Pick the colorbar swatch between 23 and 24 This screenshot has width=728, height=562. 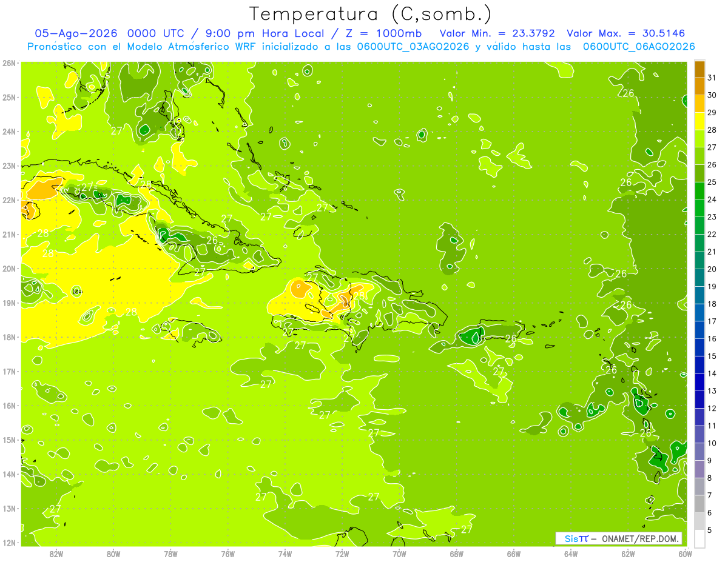click(699, 209)
